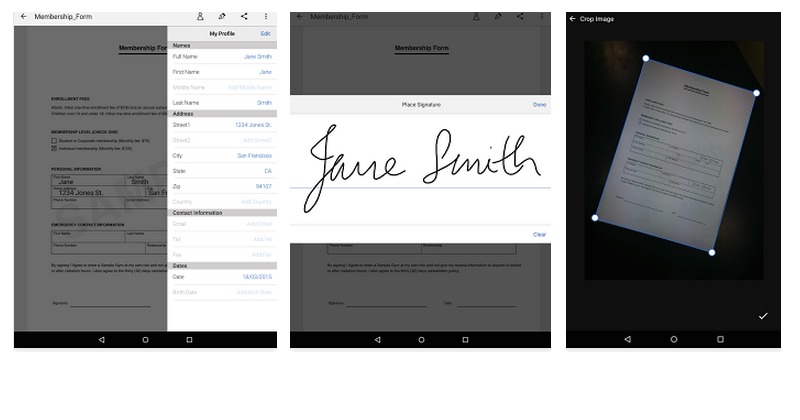Open the overflow menu on the My Profile screen
Viewport: 800px width, 420px height.
coord(266,16)
